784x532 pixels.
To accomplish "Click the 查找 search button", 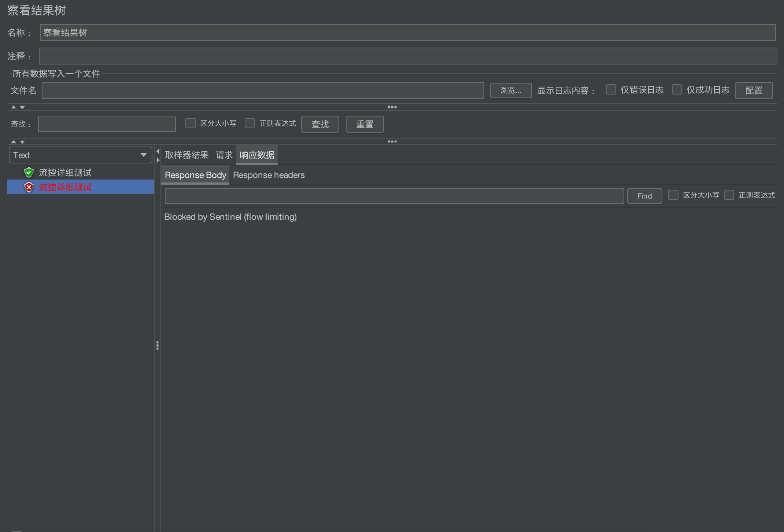I will 320,124.
